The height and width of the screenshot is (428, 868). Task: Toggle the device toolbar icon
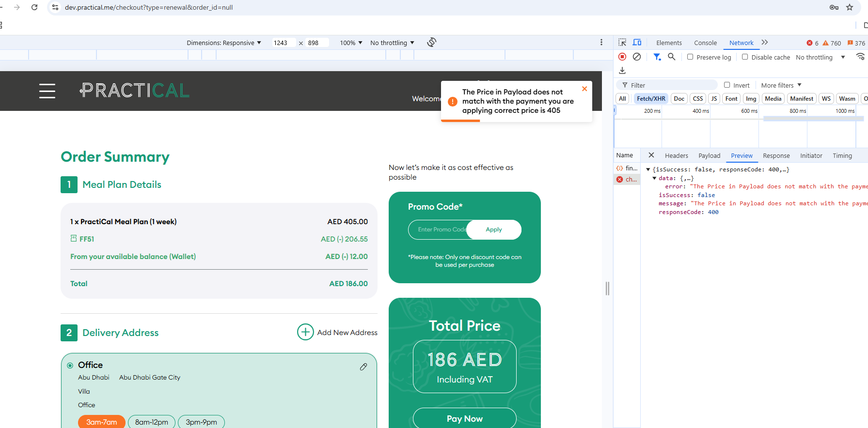click(x=637, y=43)
